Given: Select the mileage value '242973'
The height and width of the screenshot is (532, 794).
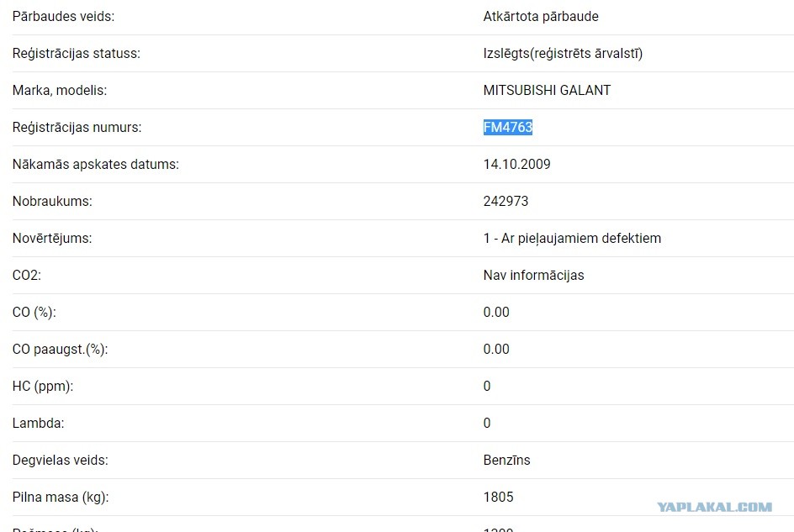Looking at the screenshot, I should click(x=506, y=202).
